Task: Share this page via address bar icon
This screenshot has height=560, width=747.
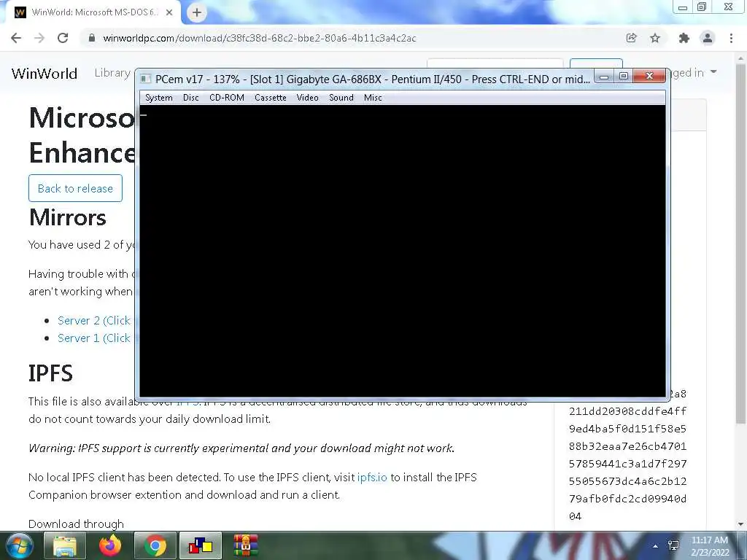Action: [631, 38]
